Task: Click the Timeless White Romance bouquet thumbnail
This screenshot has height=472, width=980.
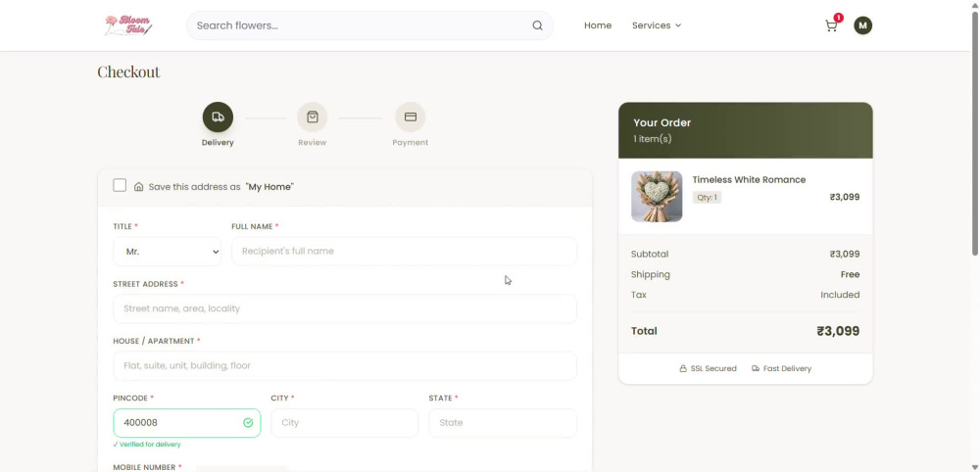Action: point(657,197)
